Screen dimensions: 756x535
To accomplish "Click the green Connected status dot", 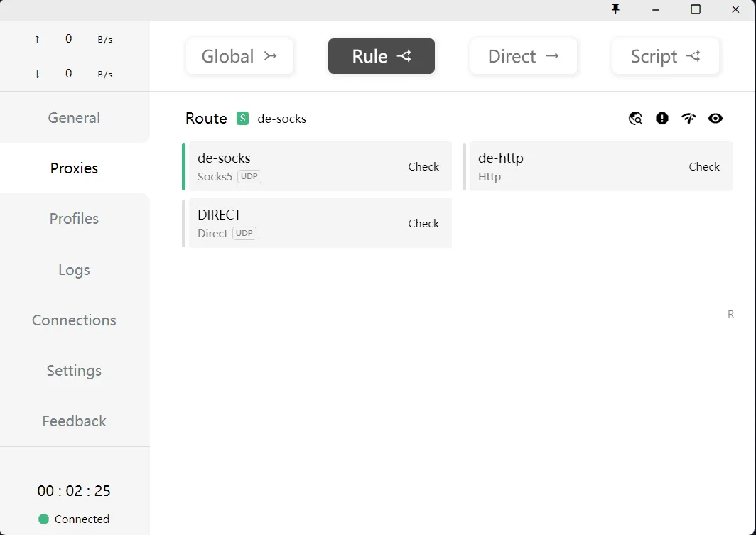I will [x=43, y=519].
